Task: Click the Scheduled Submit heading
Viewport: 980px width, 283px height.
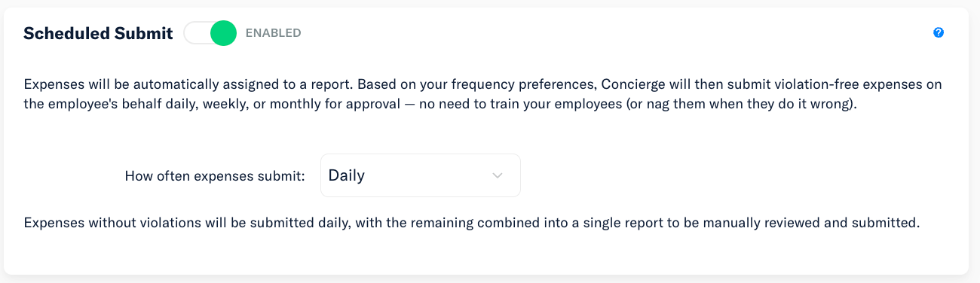Action: pos(98,33)
